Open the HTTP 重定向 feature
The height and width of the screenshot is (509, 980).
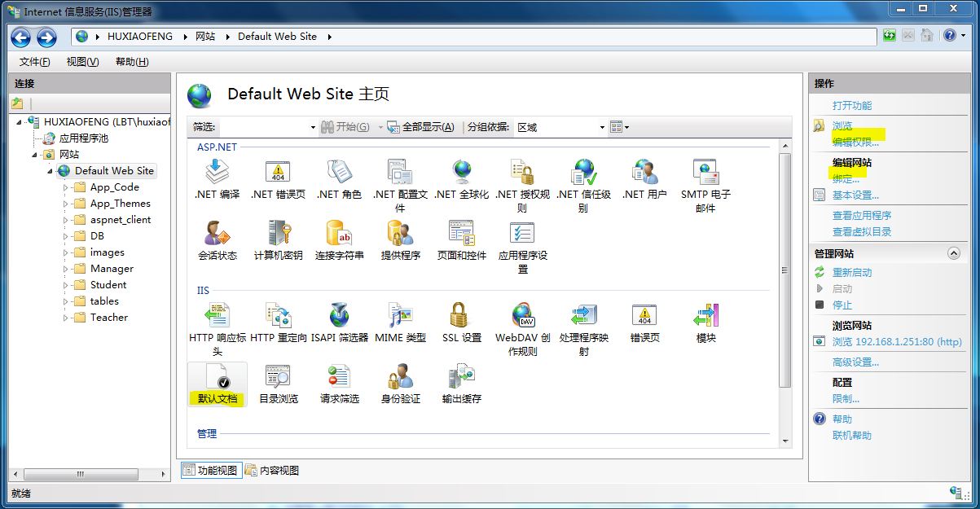click(x=279, y=318)
